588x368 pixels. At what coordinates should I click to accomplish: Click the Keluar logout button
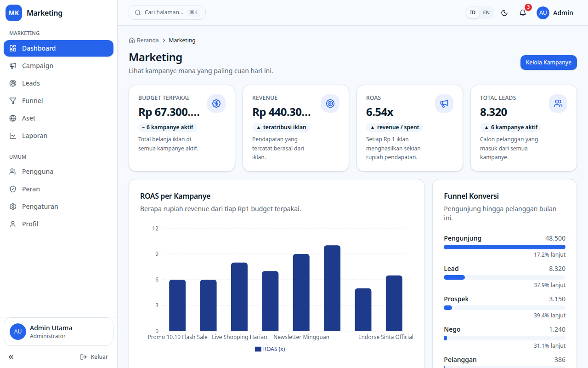(94, 357)
